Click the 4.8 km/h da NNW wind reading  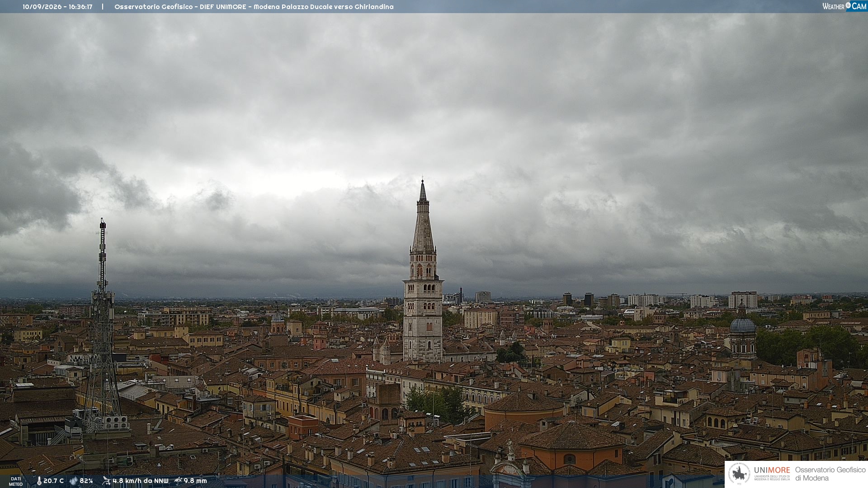141,481
